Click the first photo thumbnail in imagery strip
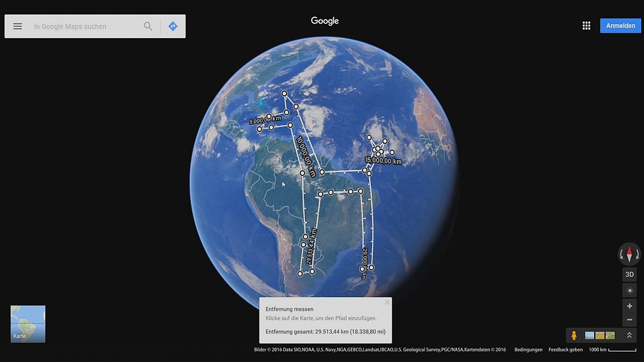The image size is (644, 362). (x=590, y=336)
